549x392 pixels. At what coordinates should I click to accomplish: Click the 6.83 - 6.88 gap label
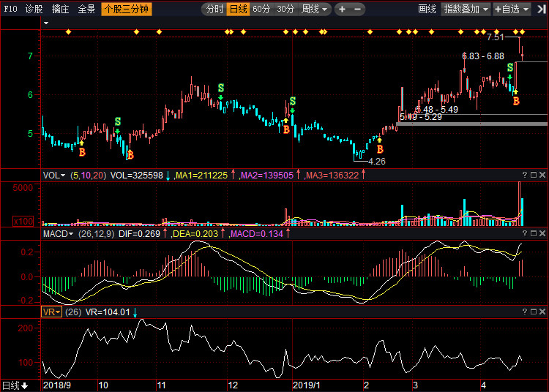[x=483, y=56]
